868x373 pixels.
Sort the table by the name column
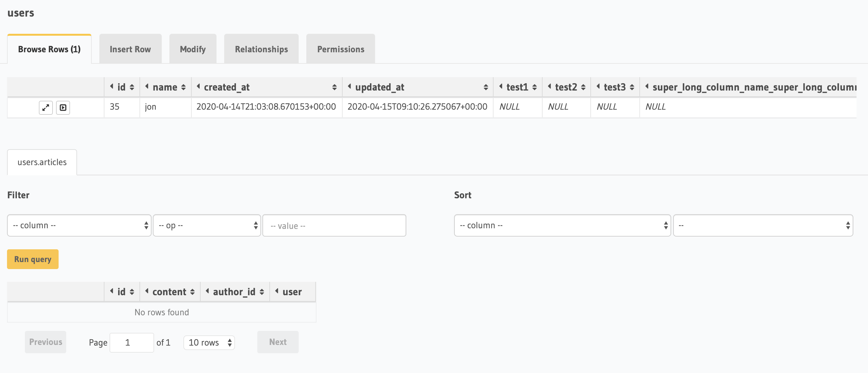click(183, 87)
